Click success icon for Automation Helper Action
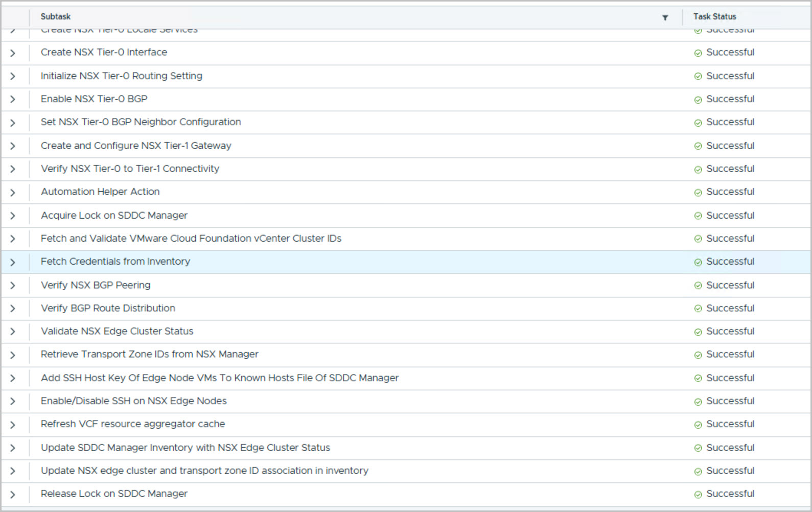Viewport: 812px width, 512px height. coord(698,193)
